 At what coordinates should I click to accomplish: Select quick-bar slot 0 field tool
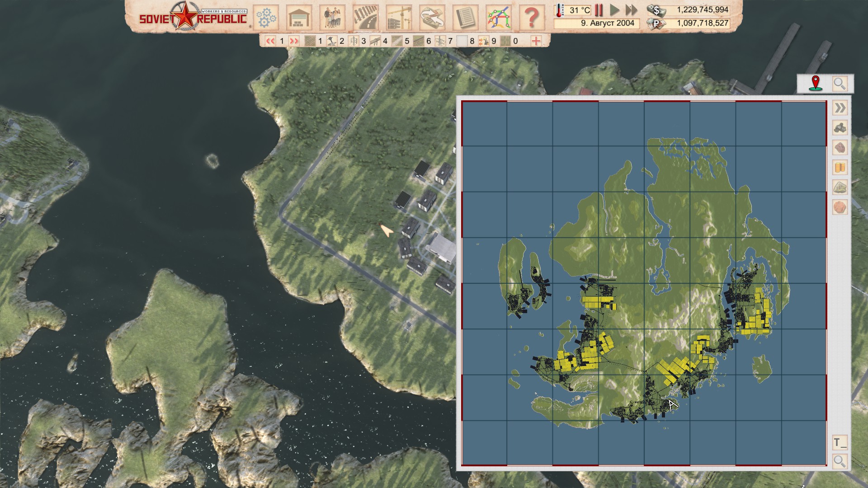(505, 41)
